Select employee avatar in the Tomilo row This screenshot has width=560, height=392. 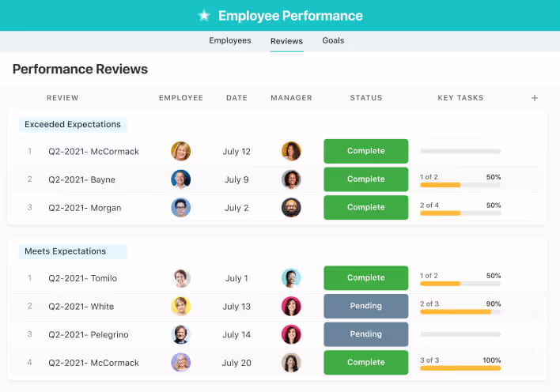pyautogui.click(x=181, y=278)
